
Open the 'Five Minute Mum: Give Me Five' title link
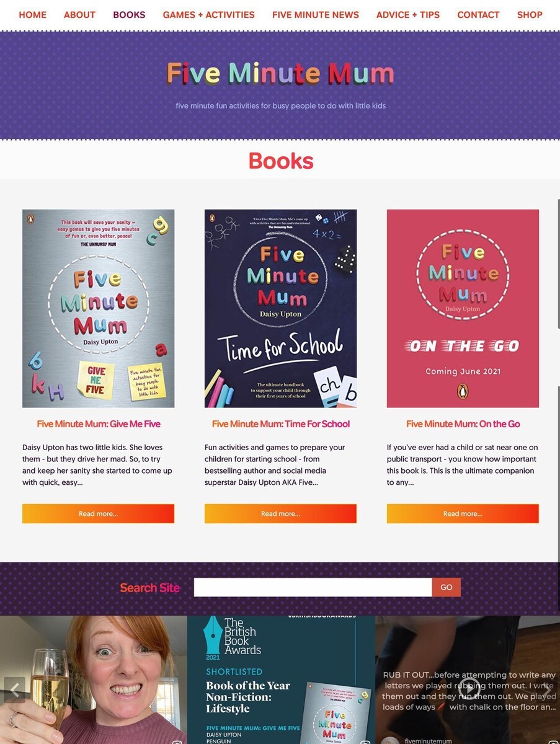(x=99, y=424)
